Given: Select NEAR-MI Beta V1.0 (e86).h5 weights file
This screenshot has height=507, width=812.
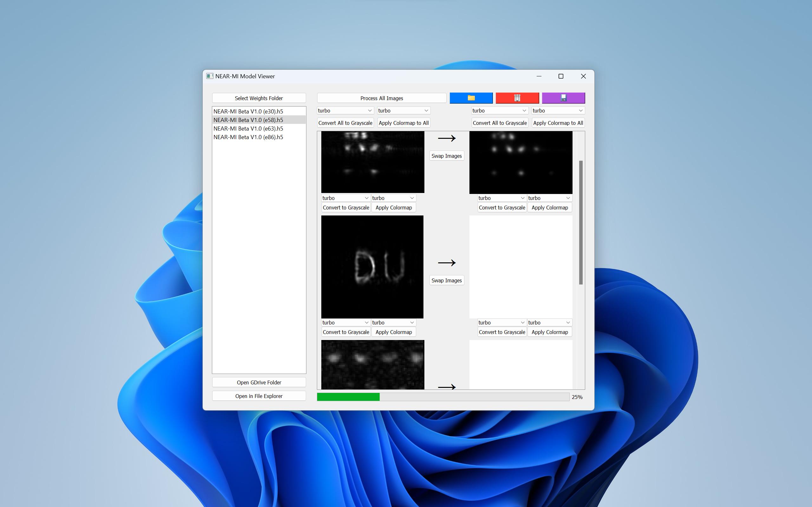Looking at the screenshot, I should 248,137.
